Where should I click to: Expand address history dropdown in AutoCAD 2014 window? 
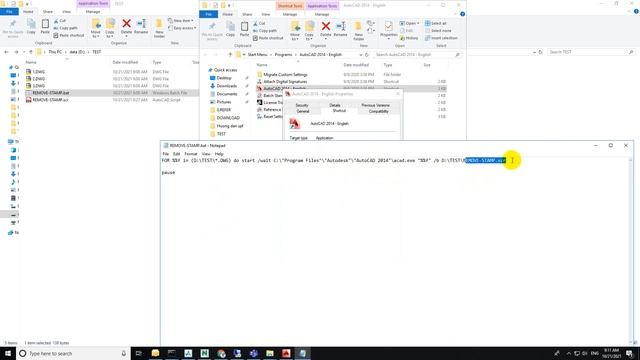pos(360,55)
